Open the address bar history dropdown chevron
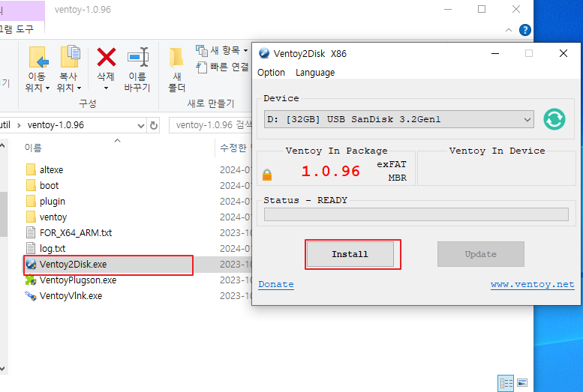The width and height of the screenshot is (583, 392). click(x=141, y=126)
